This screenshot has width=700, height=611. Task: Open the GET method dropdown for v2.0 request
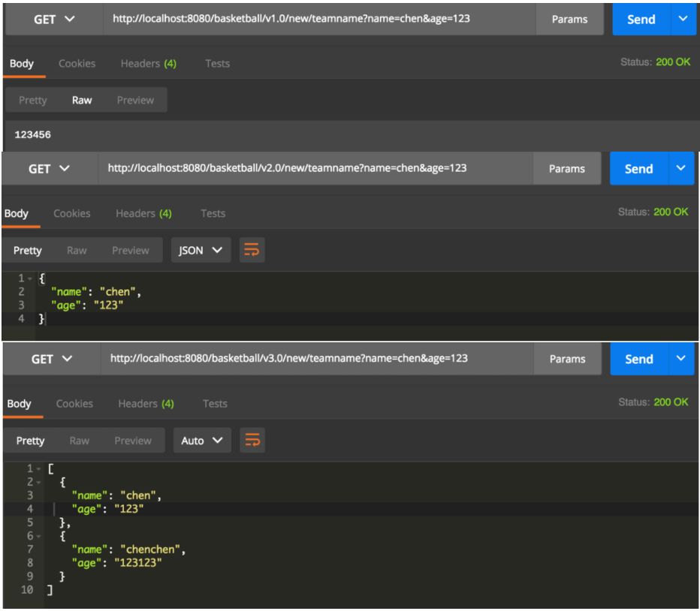click(48, 170)
